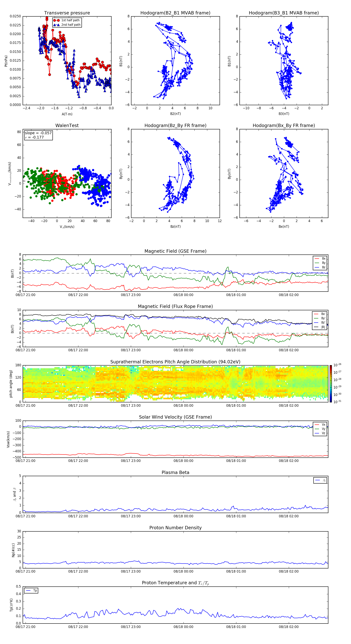Click the 'Transverse pressure' plot title
The width and height of the screenshot is (351, 644).
pos(67,13)
